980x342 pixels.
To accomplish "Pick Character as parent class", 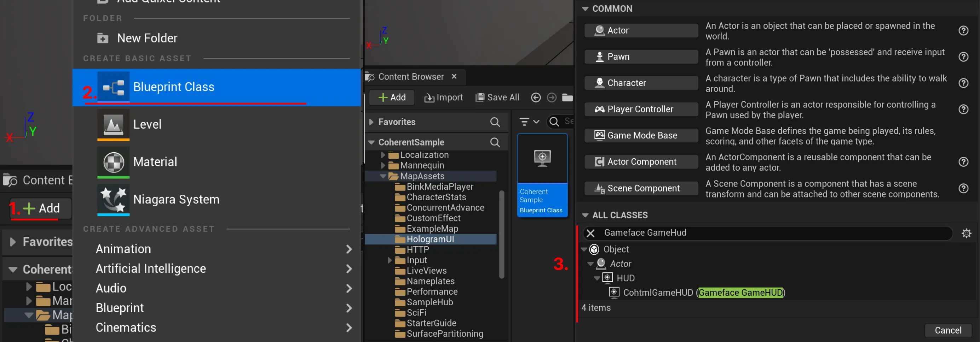I will tap(641, 83).
